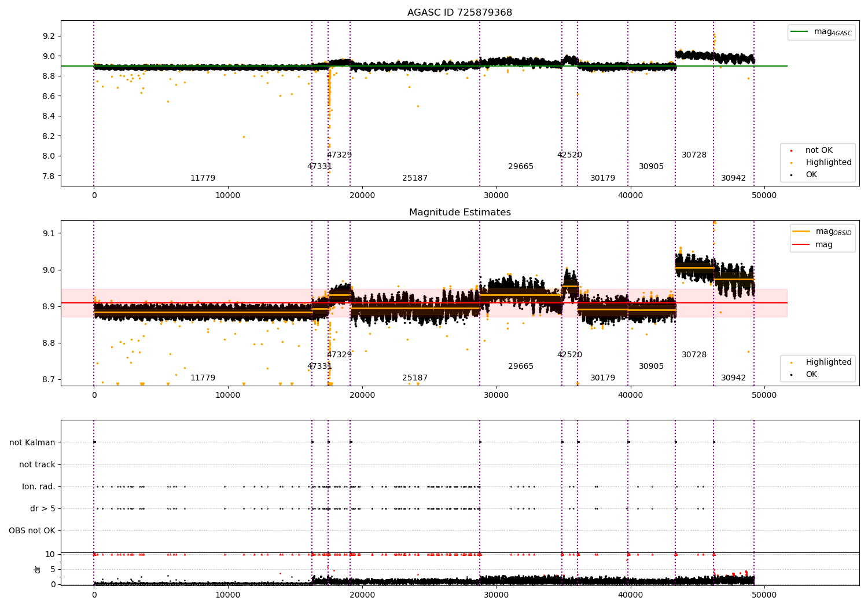
Task: Select the orange mag OBSID legend line
Action: point(801,232)
